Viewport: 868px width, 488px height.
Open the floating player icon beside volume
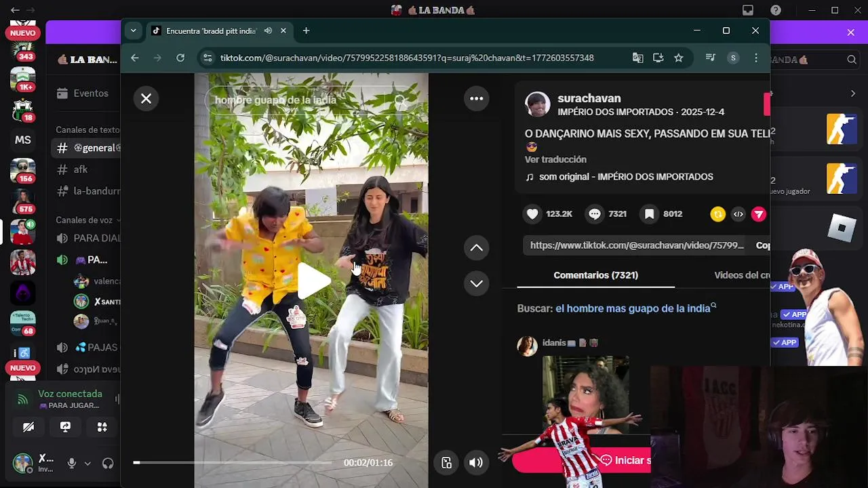[x=446, y=463]
